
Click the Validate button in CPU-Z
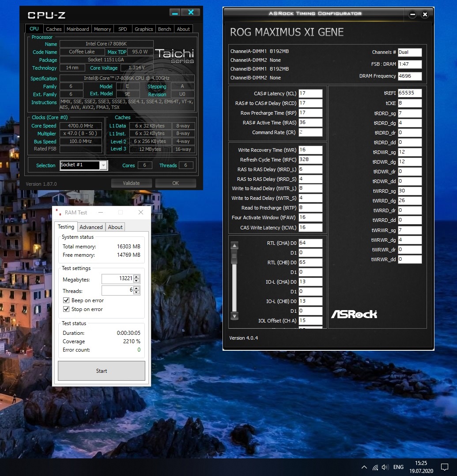(x=131, y=183)
